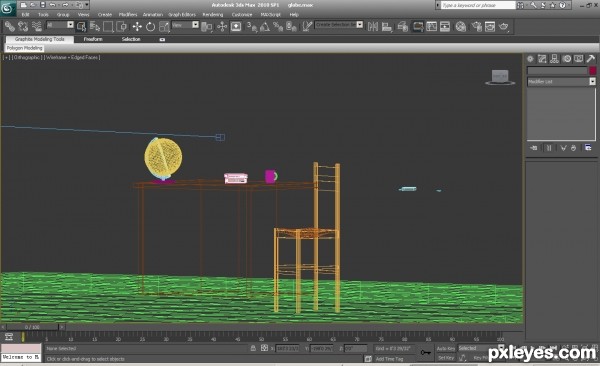Click the Save File icon in Quick Access
Image resolution: width=600 pixels, height=366 pixels.
(42, 5)
